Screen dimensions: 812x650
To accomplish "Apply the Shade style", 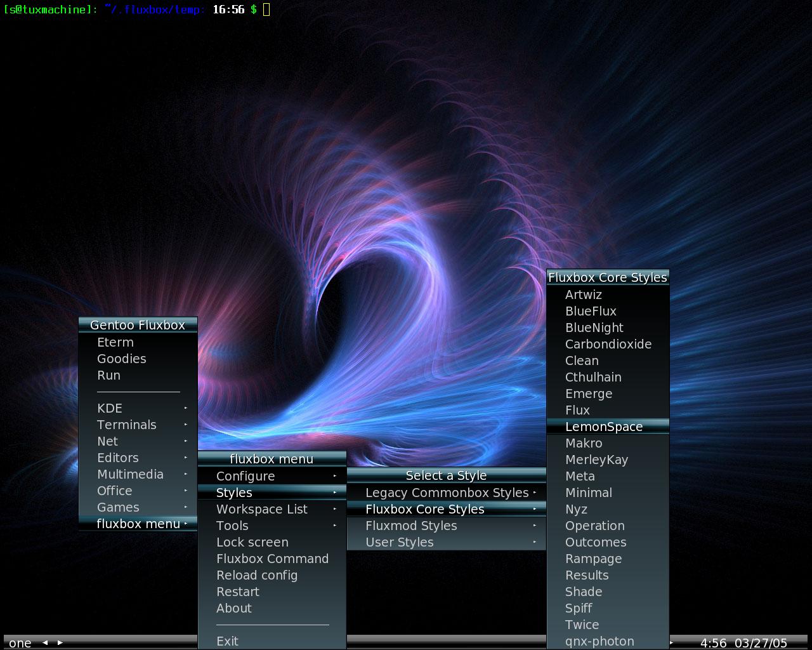I will [608, 592].
